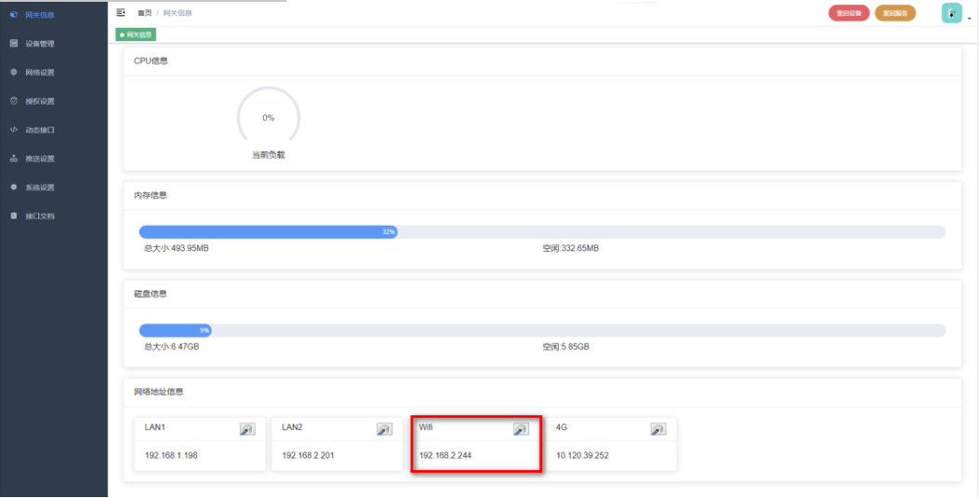Click the LAN1 configuration icon

point(246,429)
